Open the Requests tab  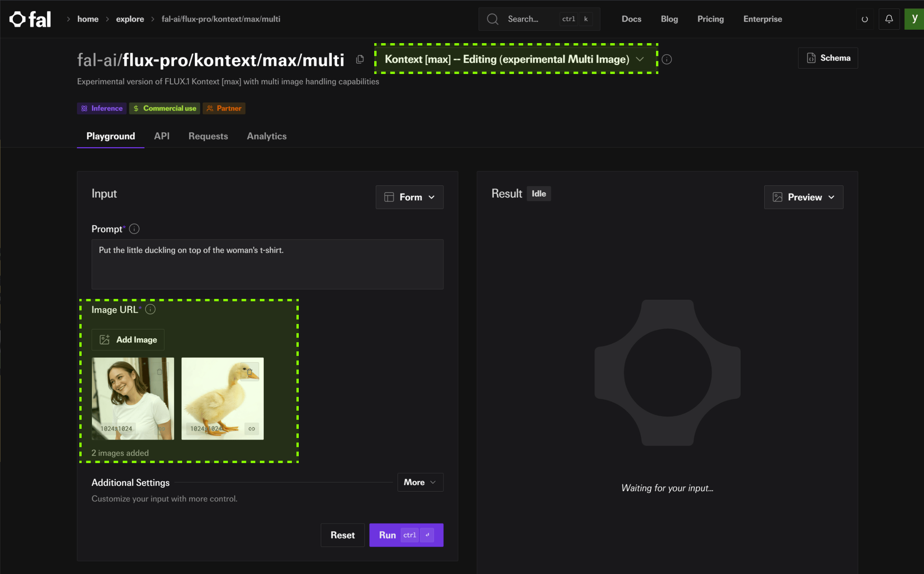tap(208, 136)
